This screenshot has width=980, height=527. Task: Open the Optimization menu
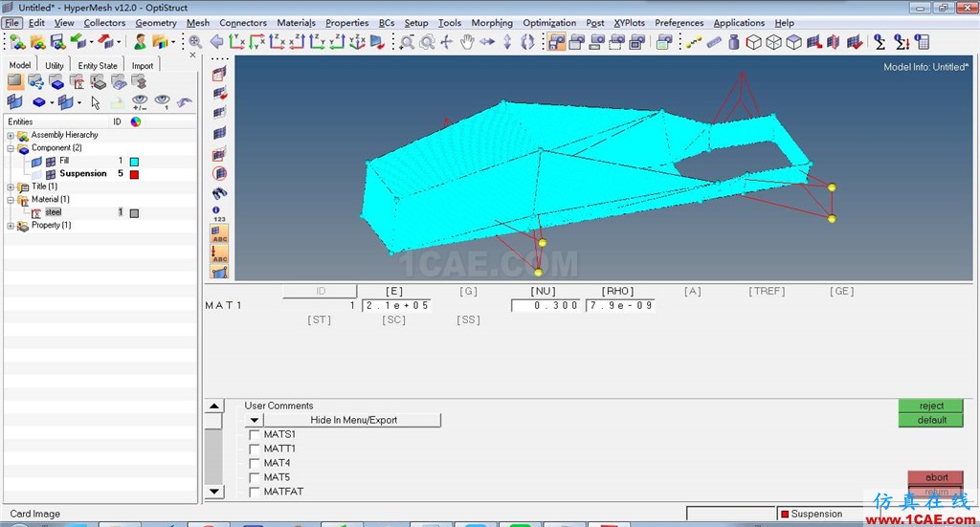[x=549, y=23]
